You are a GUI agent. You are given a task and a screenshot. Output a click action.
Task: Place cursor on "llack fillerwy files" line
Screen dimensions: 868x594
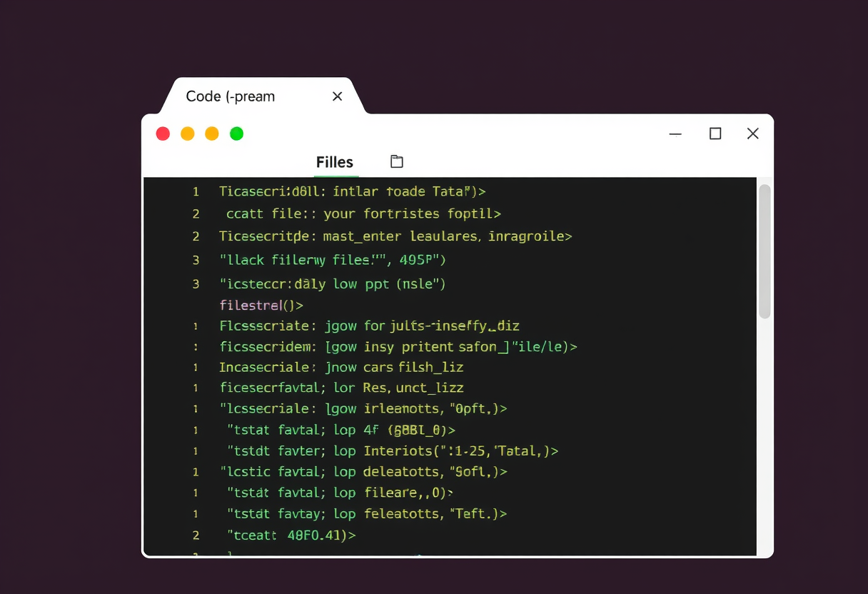point(333,260)
